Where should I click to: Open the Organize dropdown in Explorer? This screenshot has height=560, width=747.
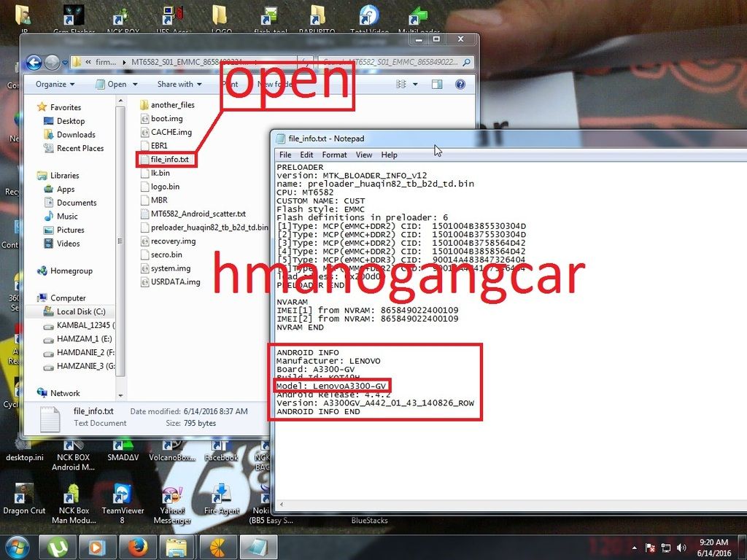tap(55, 85)
